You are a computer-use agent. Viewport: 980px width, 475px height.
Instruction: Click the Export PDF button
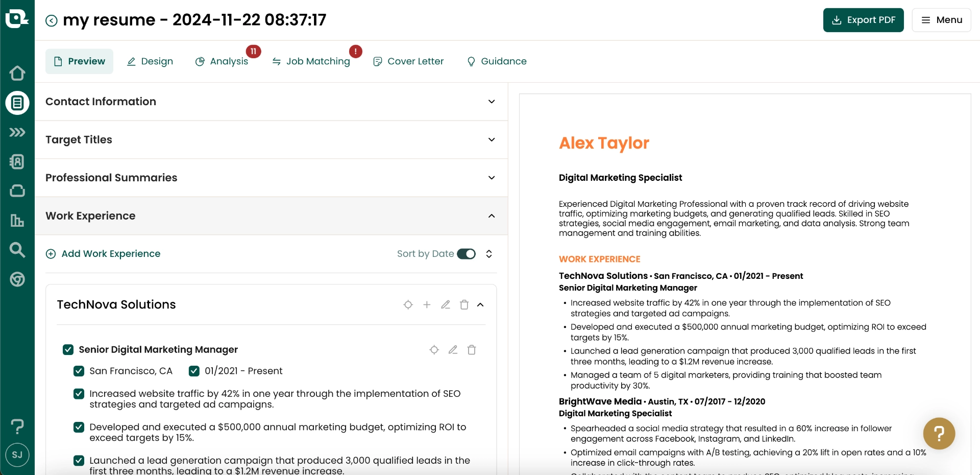tap(863, 20)
